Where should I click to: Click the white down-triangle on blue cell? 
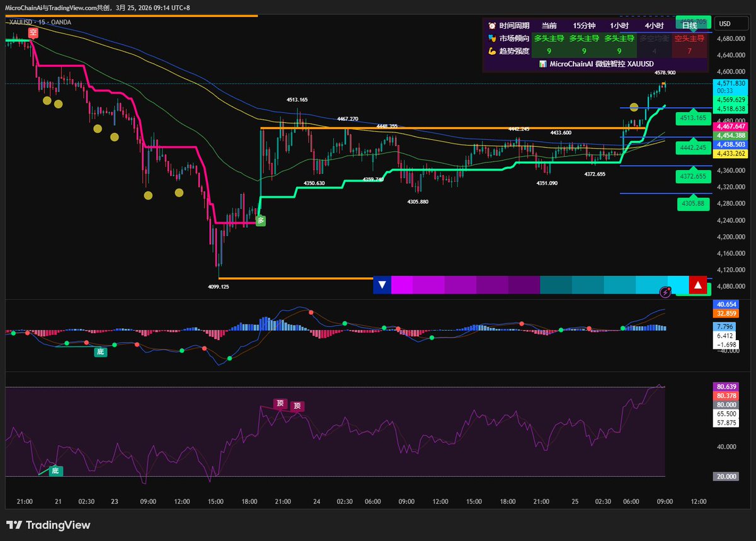point(382,285)
